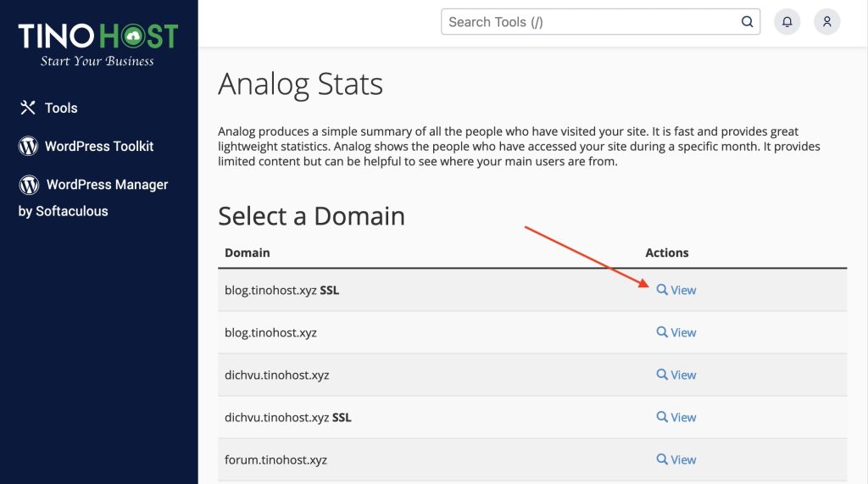Click the search magnifier icon
Viewport: 868px width, 484px height.
(x=748, y=21)
